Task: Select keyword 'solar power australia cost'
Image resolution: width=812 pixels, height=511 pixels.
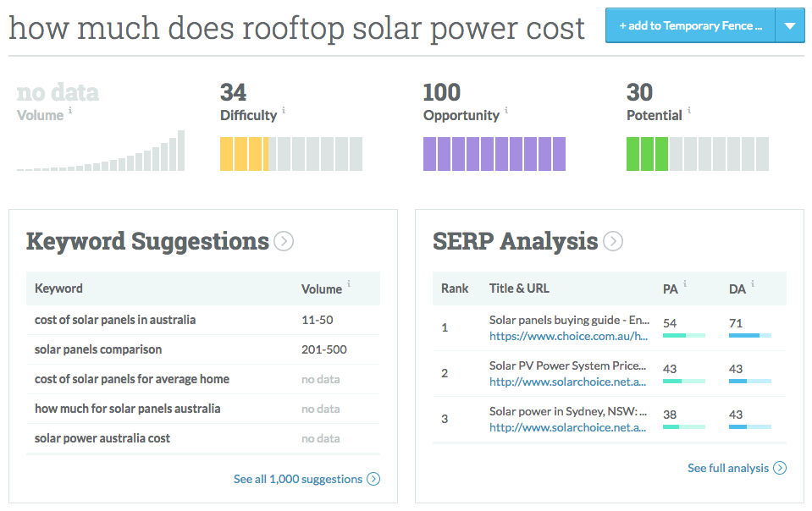Action: click(x=102, y=438)
